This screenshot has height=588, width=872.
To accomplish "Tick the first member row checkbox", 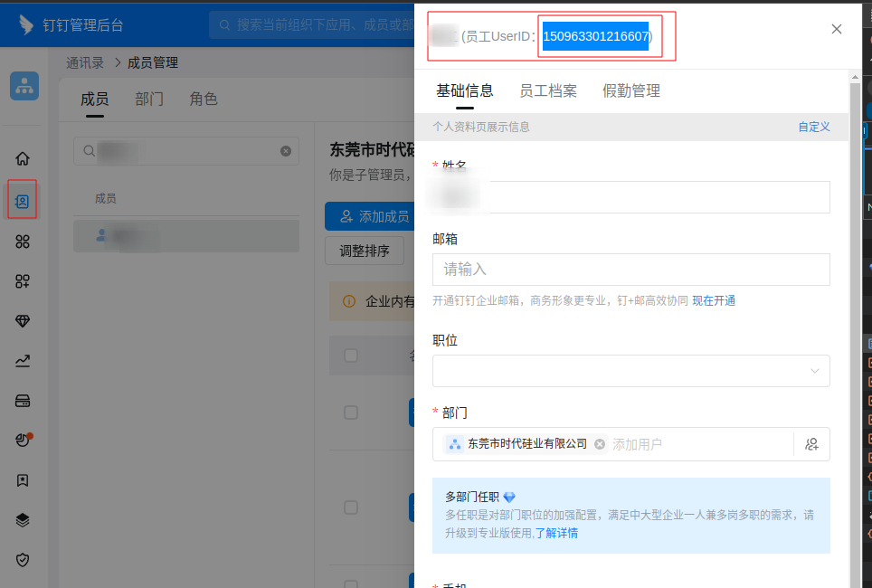I will (x=351, y=413).
